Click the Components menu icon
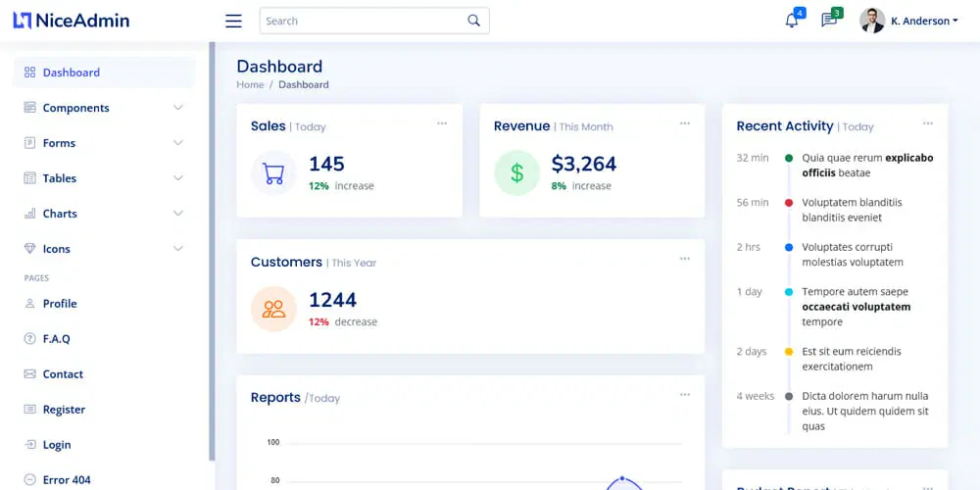This screenshot has height=490, width=980. (29, 108)
